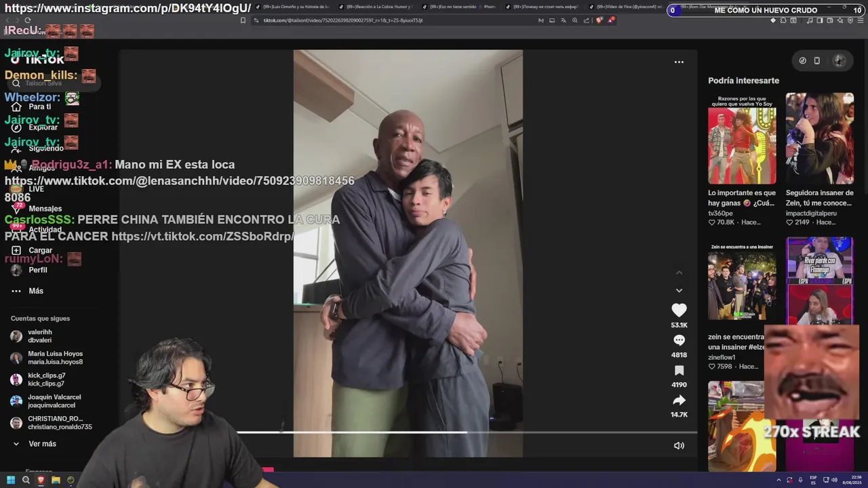Click the title 'Lo importante es que hay ganas'
This screenshot has width=868, height=488.
pos(742,198)
